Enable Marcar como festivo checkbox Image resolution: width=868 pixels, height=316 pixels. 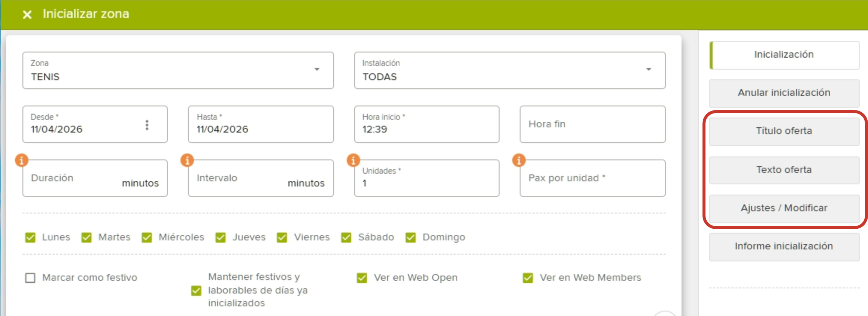pos(30,278)
